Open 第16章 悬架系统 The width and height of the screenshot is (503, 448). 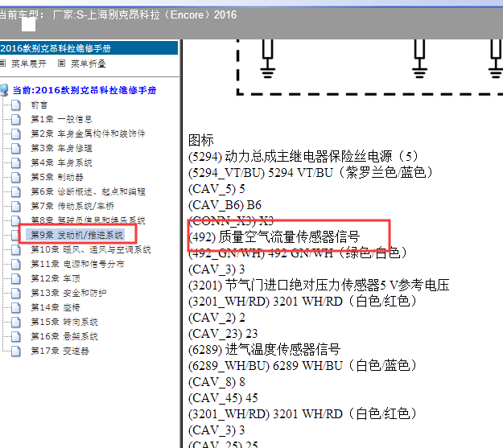point(64,336)
